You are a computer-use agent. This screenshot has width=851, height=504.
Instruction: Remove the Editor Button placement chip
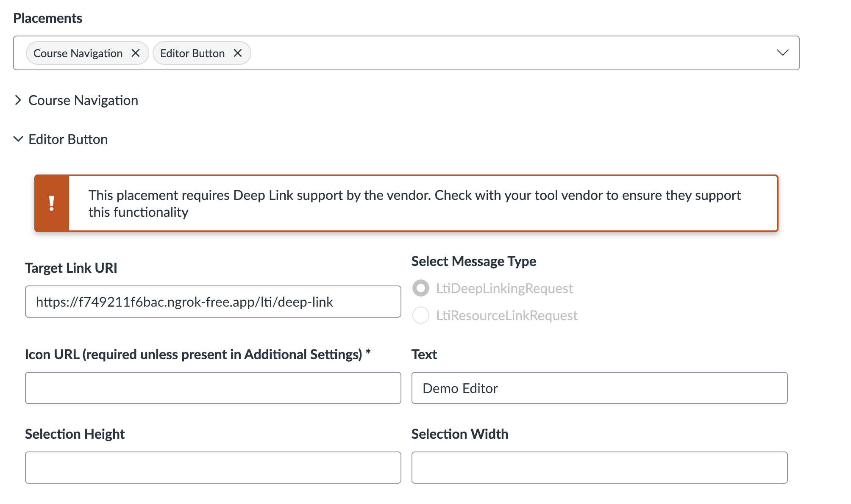coord(238,53)
